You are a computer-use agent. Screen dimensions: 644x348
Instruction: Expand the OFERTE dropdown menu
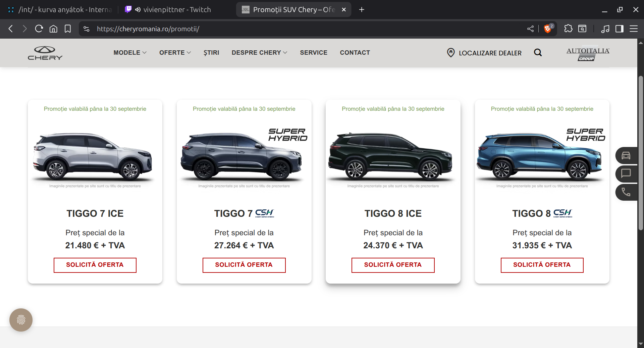175,53
